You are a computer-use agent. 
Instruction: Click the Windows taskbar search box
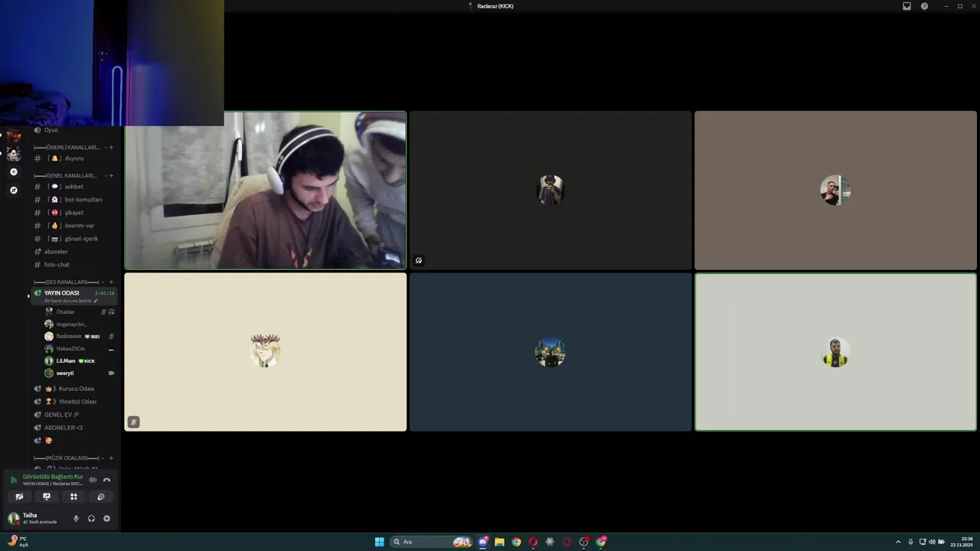tap(432, 542)
